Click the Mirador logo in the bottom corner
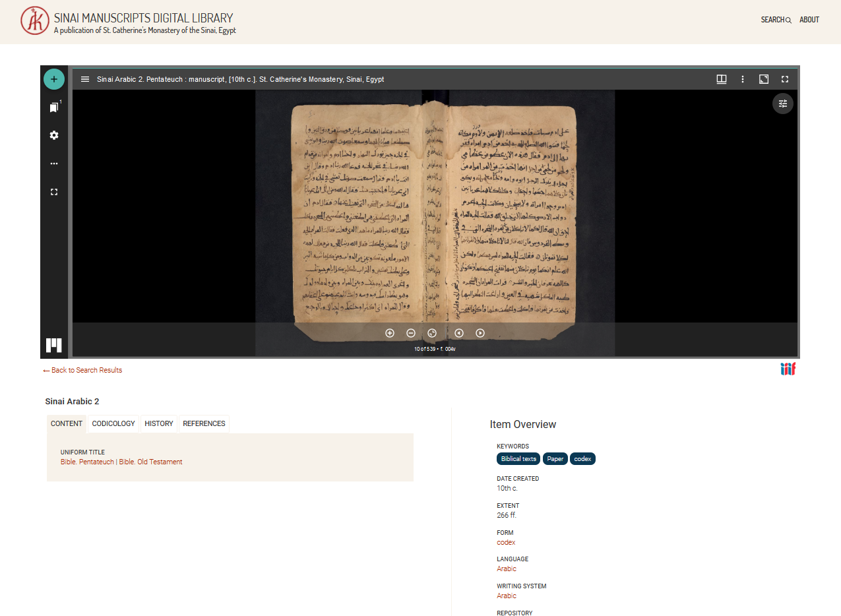 (x=54, y=344)
